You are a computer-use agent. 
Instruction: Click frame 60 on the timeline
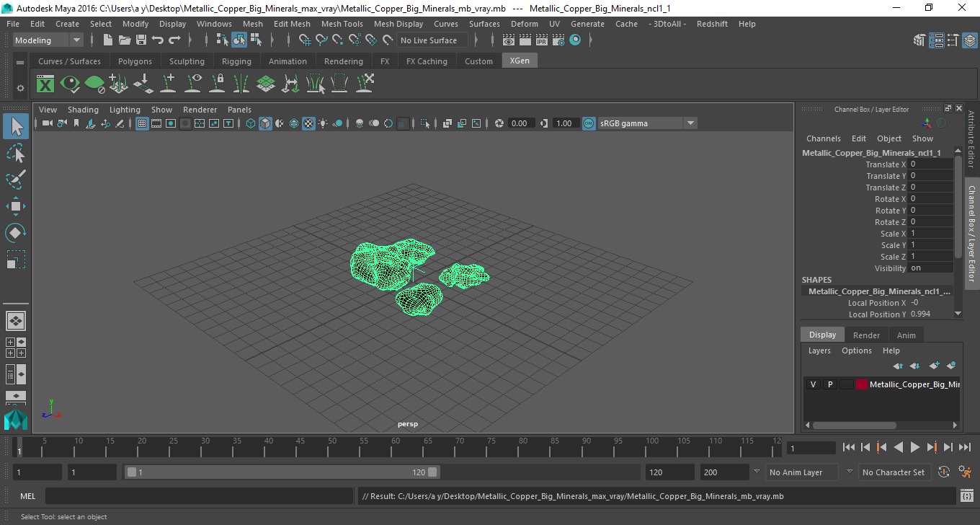click(x=394, y=447)
